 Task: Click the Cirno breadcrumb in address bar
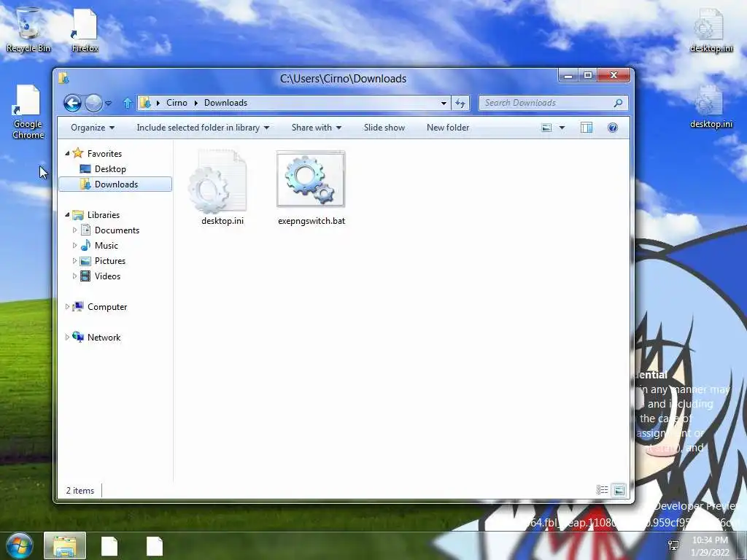click(x=177, y=103)
